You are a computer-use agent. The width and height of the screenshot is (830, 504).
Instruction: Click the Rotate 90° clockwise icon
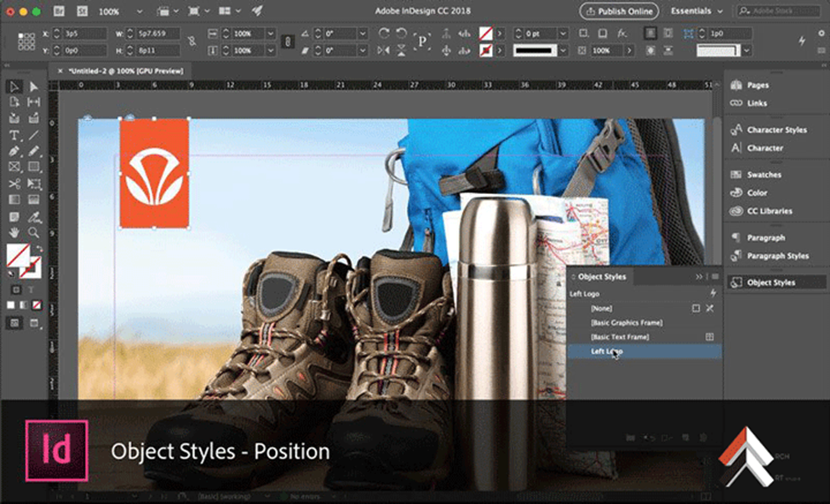[x=383, y=33]
